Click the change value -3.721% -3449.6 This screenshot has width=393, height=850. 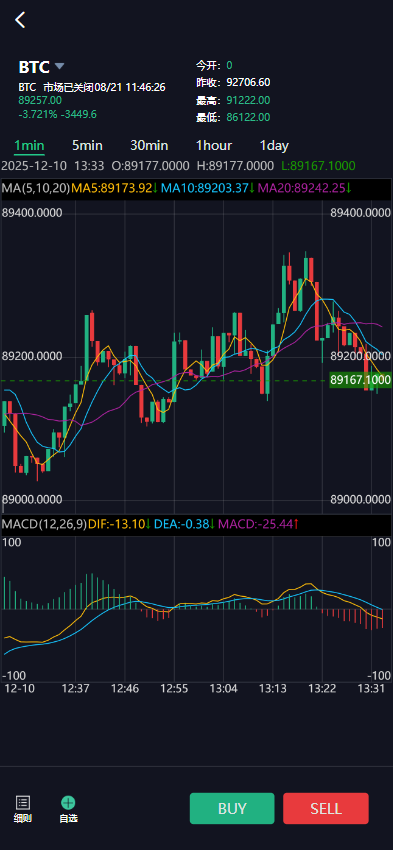coord(57,114)
